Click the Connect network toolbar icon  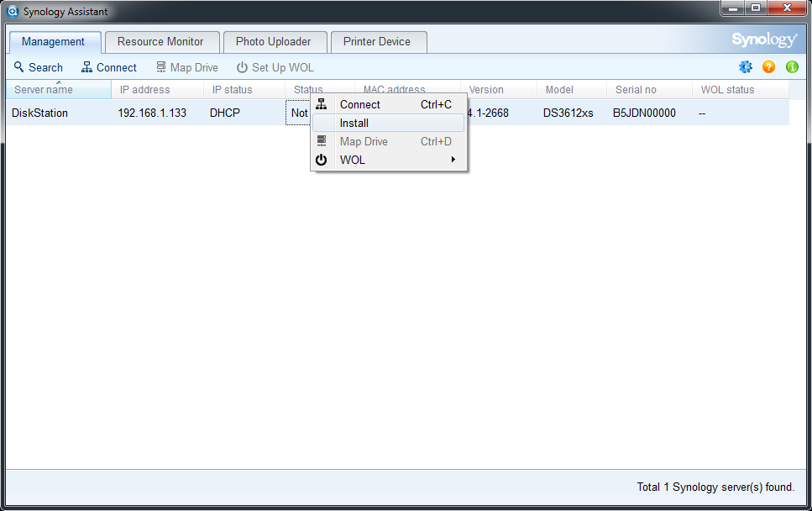coord(87,67)
